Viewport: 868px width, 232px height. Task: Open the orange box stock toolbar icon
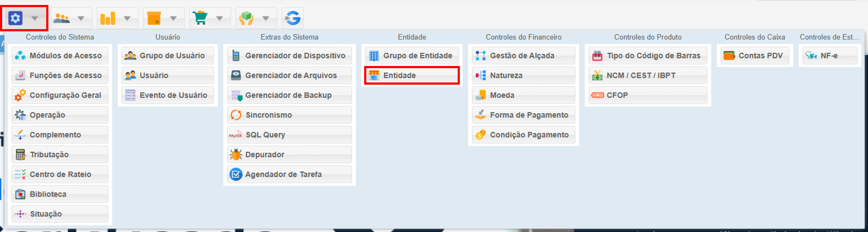click(x=154, y=18)
